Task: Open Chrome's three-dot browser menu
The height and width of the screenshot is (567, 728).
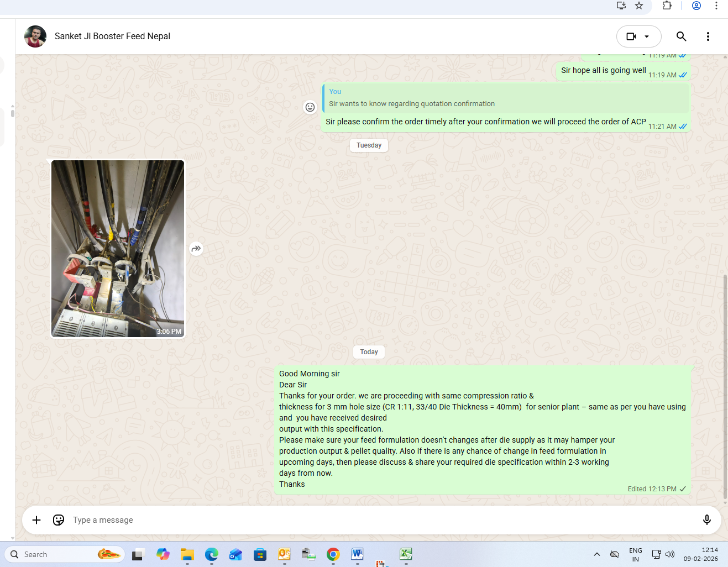Action: [716, 6]
